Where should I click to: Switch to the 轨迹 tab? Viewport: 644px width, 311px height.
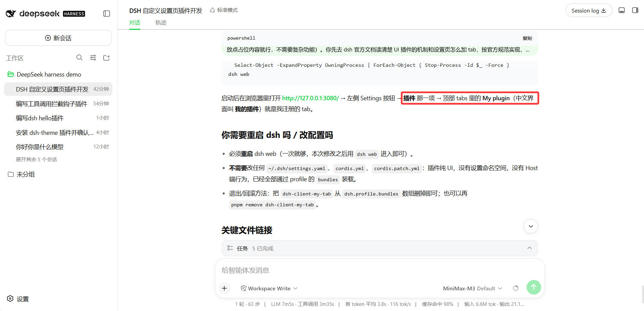[x=161, y=22]
